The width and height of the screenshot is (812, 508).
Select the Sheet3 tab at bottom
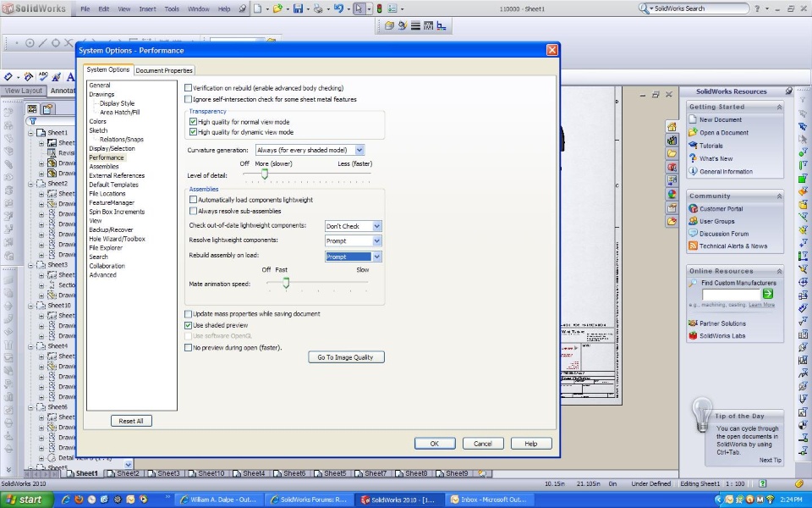click(x=165, y=473)
